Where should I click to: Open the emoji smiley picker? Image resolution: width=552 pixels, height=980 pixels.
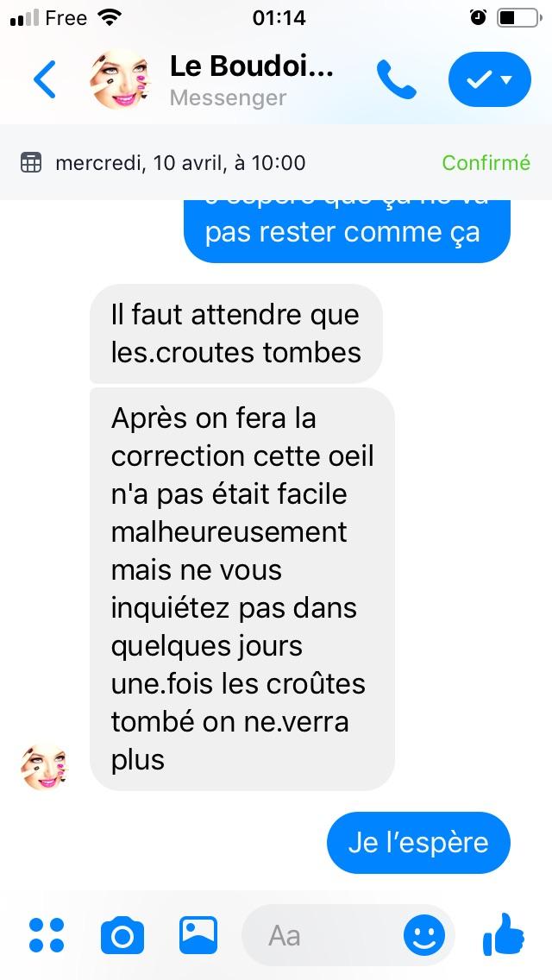424,936
